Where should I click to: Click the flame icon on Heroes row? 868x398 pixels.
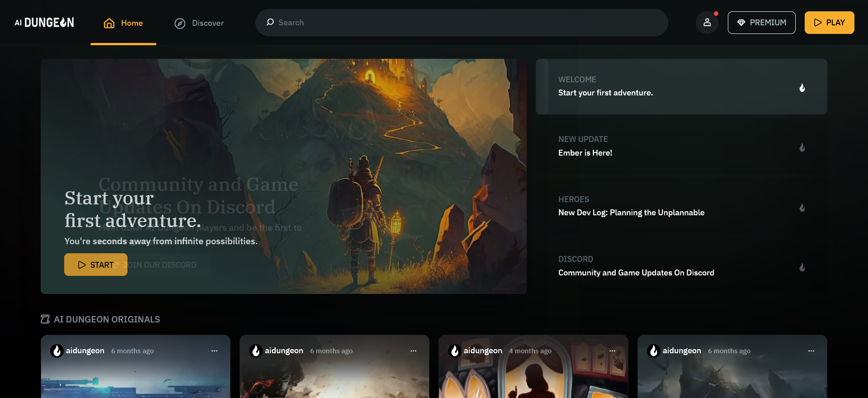[x=802, y=208]
